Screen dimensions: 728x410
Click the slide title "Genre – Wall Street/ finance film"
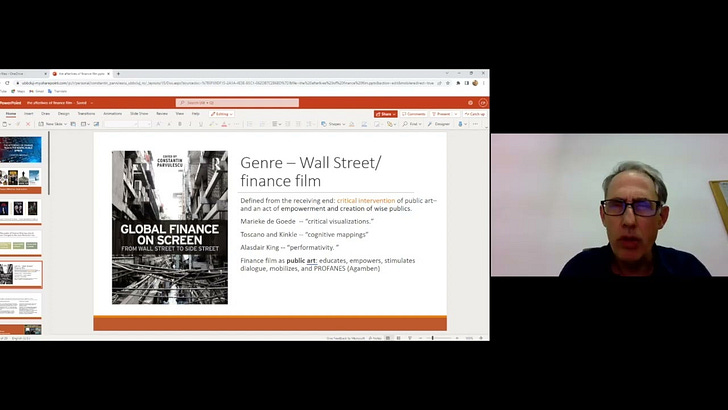(311, 171)
